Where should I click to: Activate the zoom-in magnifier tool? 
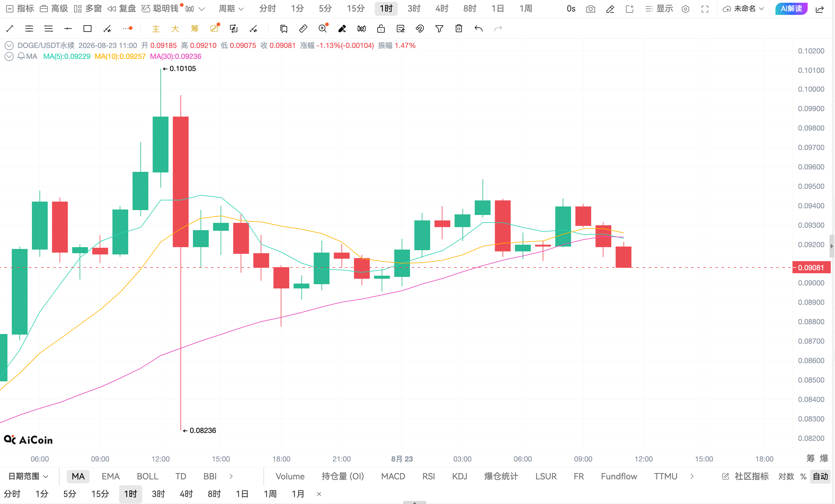click(323, 29)
